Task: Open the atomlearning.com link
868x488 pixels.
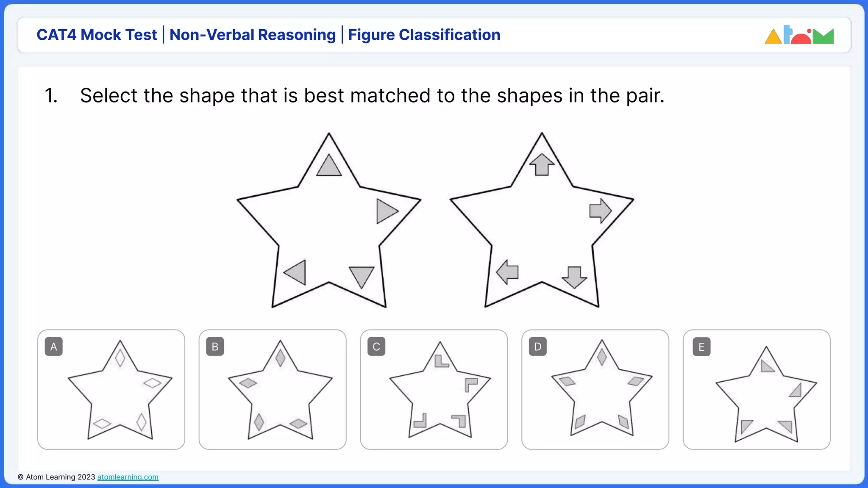Action: click(128, 477)
